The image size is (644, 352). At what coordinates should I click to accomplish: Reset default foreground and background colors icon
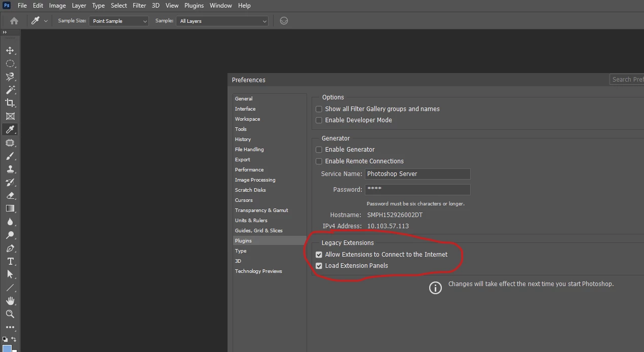5,339
